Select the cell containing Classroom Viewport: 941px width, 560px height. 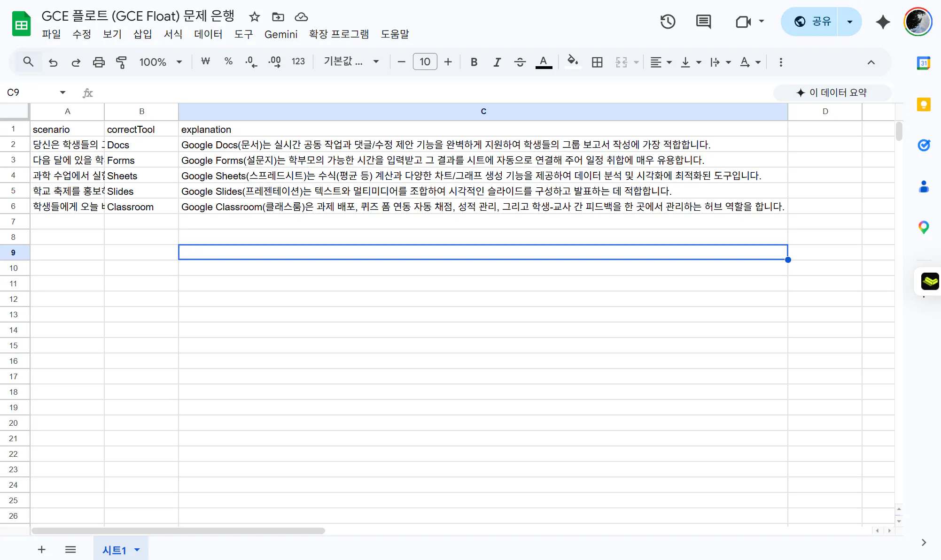(x=141, y=207)
